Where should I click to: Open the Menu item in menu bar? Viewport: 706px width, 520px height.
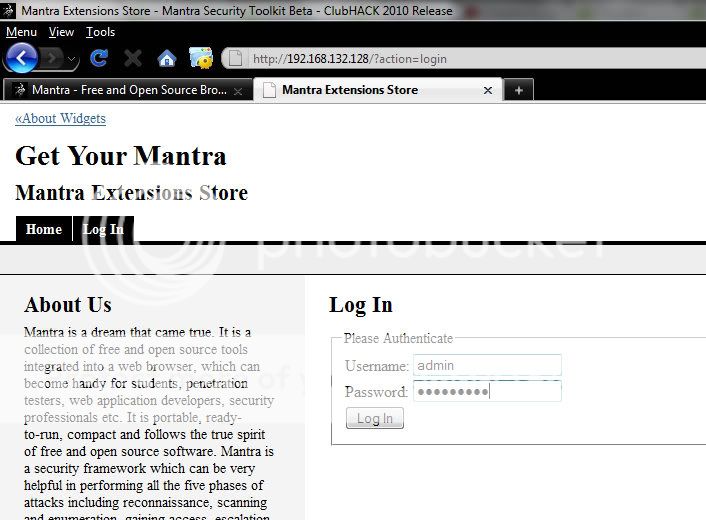pyautogui.click(x=21, y=32)
